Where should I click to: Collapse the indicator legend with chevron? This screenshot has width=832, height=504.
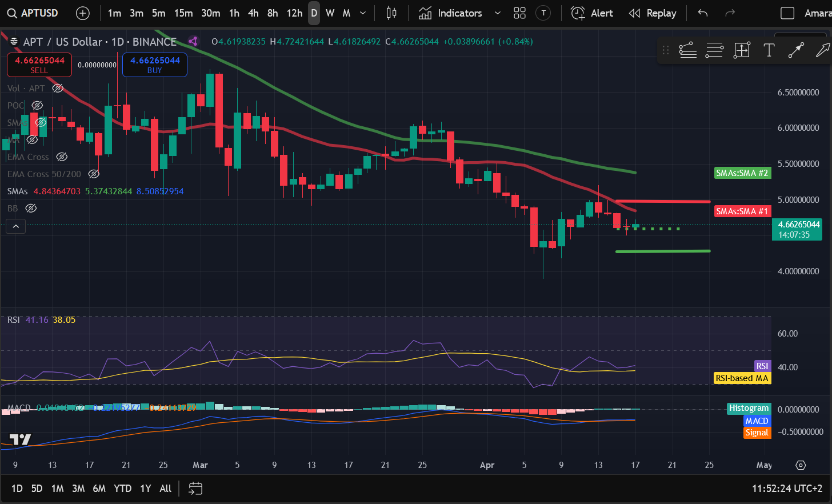tap(16, 227)
